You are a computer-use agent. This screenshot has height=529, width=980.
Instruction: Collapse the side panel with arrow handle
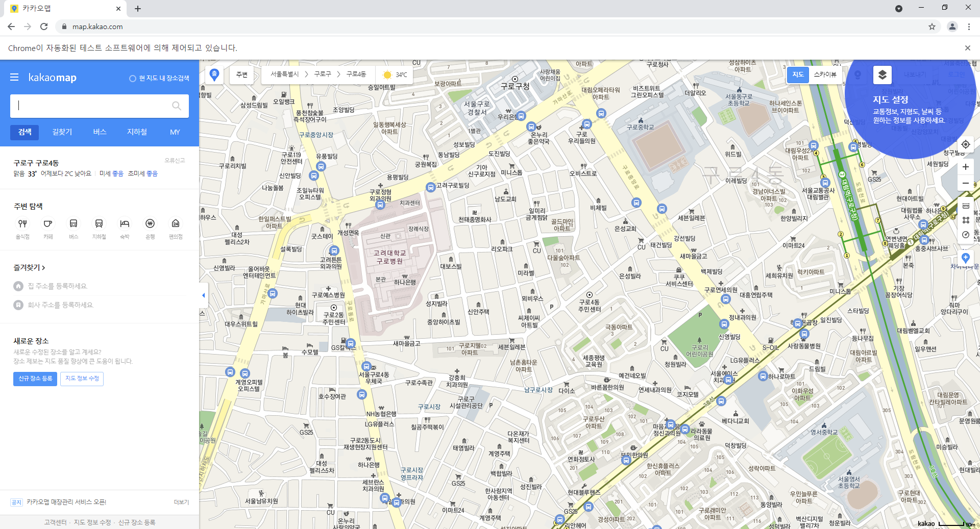click(x=204, y=295)
